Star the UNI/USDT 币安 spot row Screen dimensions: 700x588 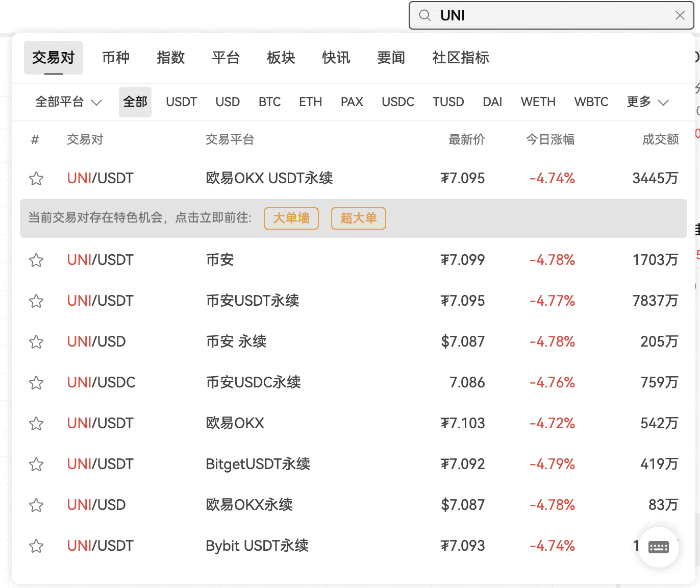(x=36, y=260)
